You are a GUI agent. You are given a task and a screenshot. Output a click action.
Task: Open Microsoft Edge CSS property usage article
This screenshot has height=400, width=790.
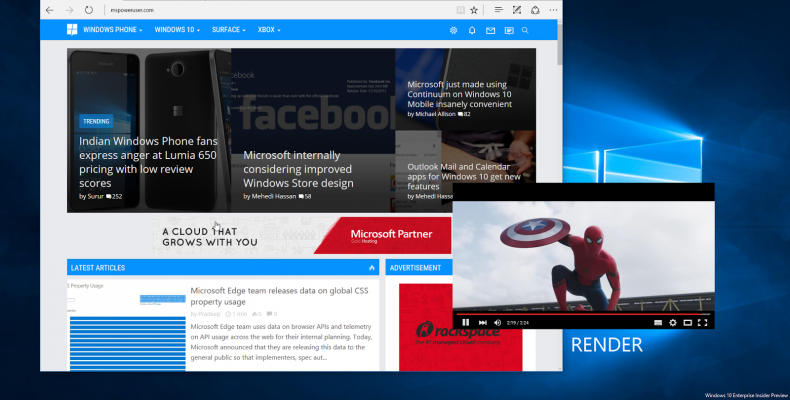[x=279, y=296]
